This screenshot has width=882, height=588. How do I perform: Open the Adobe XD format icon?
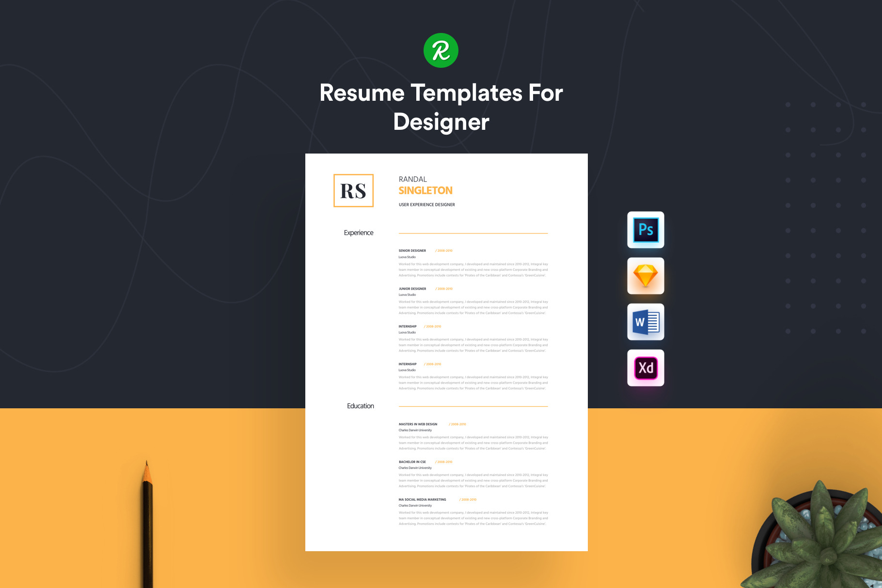pos(646,368)
